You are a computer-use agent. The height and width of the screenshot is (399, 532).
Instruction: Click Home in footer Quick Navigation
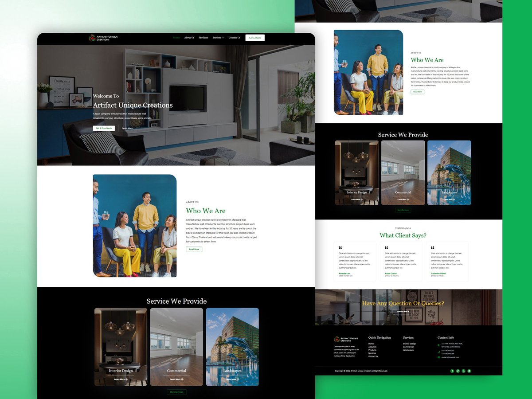(371, 344)
